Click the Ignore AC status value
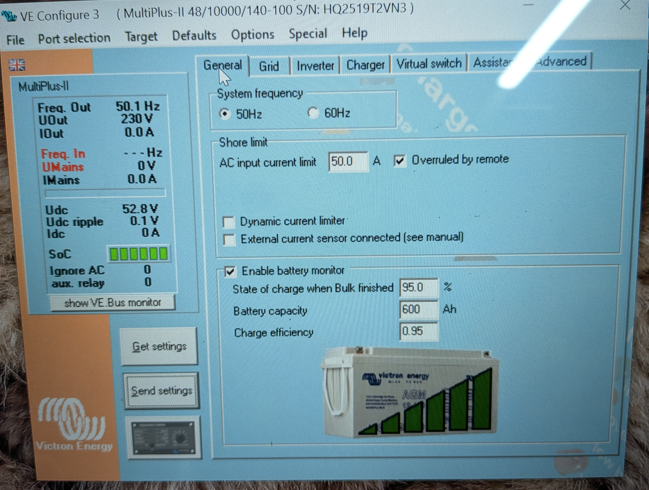Screen dimensions: 649x490 (x=147, y=270)
